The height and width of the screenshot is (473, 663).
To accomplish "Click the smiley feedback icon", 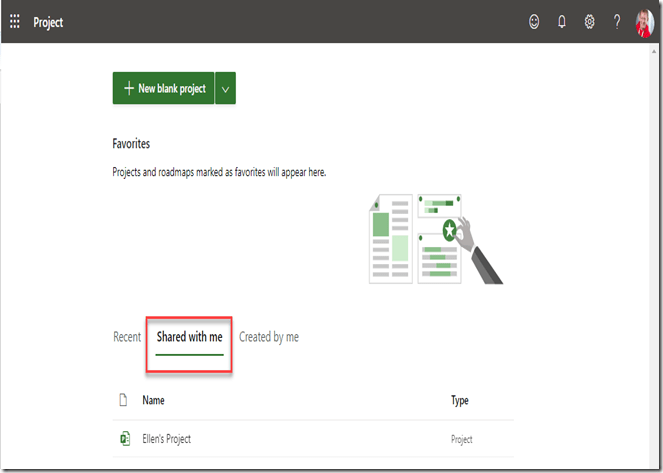I will coord(533,22).
